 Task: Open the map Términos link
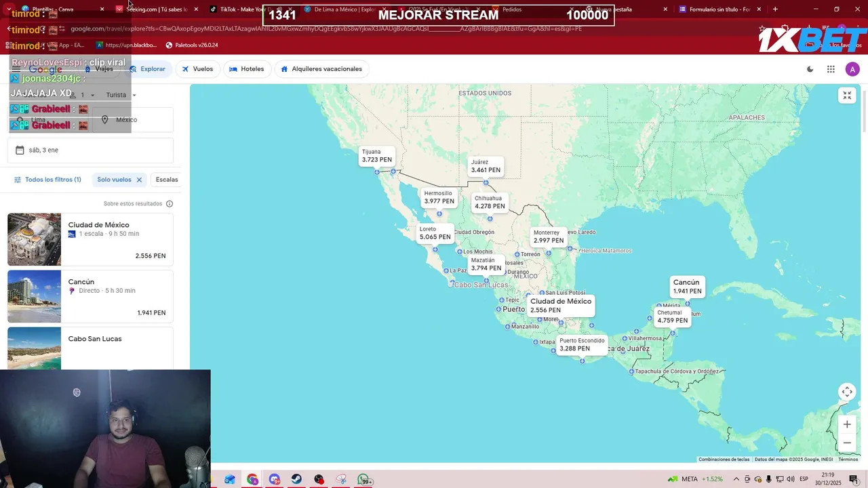848,460
